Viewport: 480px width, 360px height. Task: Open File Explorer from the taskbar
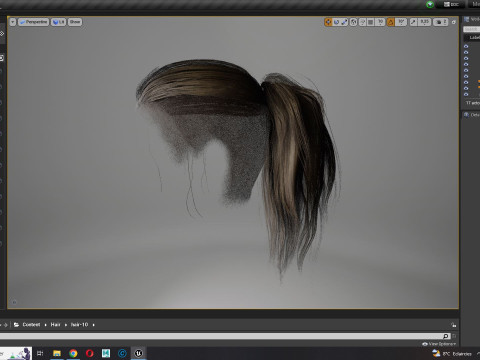[x=57, y=353]
